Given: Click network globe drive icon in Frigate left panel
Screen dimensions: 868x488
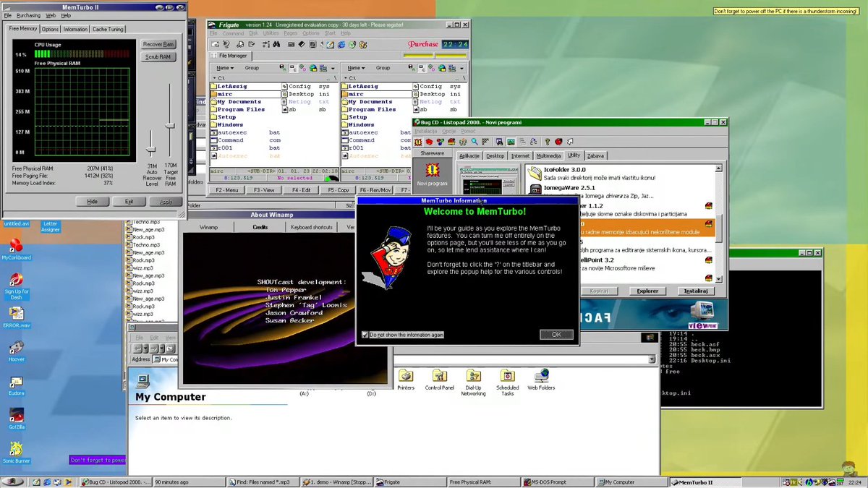Looking at the screenshot, I should (x=313, y=68).
